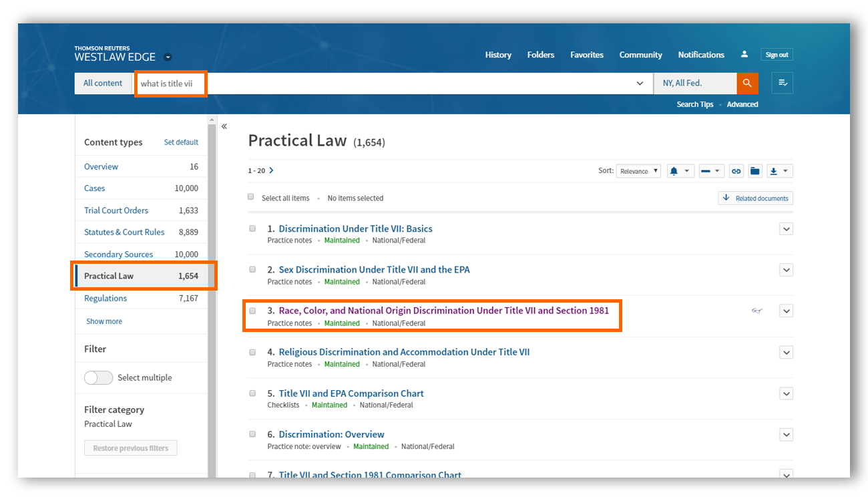Open the alerts bell menu
The width and height of the screenshot is (868, 501).
[674, 171]
